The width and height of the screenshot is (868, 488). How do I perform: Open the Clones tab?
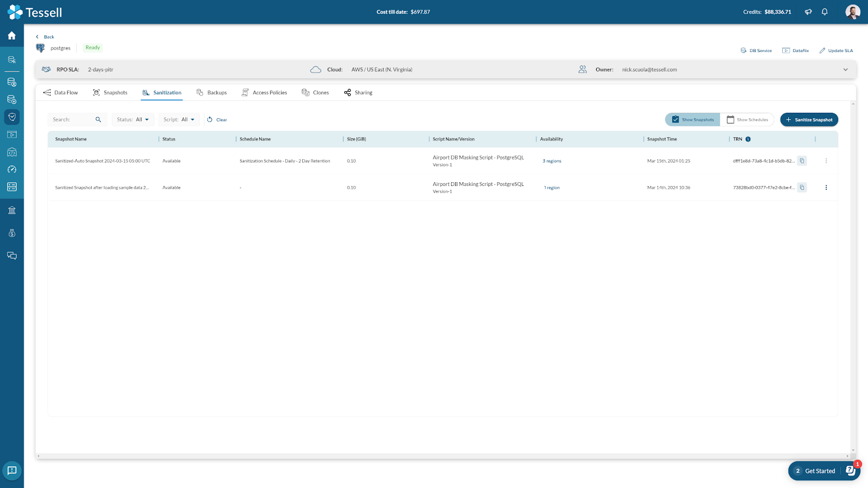315,93
